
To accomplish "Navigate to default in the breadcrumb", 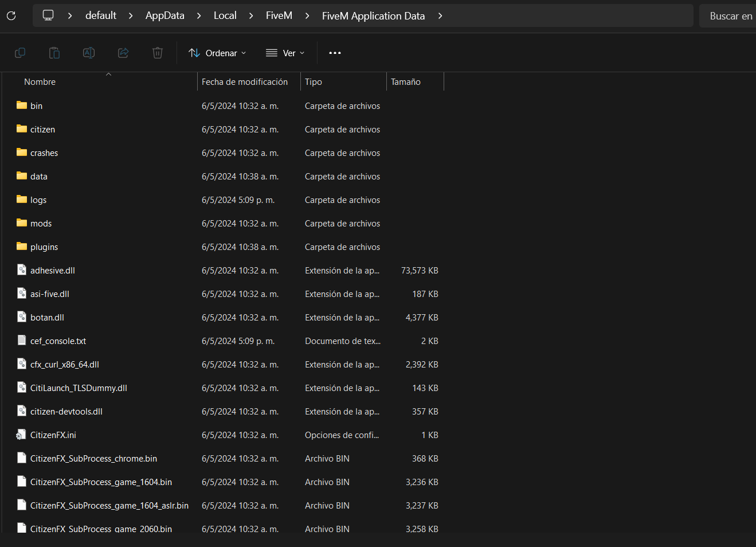I will 101,15.
